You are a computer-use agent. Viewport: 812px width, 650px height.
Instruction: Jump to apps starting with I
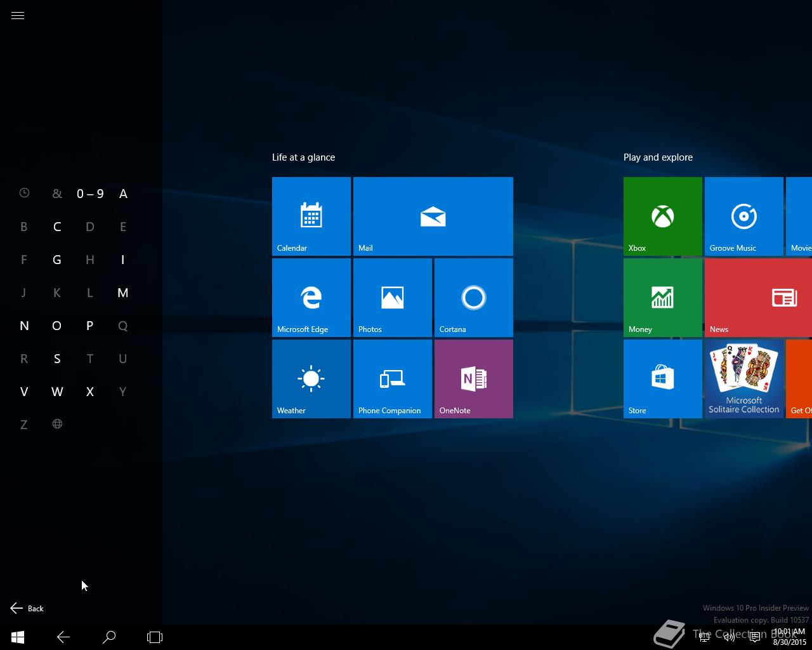click(123, 260)
